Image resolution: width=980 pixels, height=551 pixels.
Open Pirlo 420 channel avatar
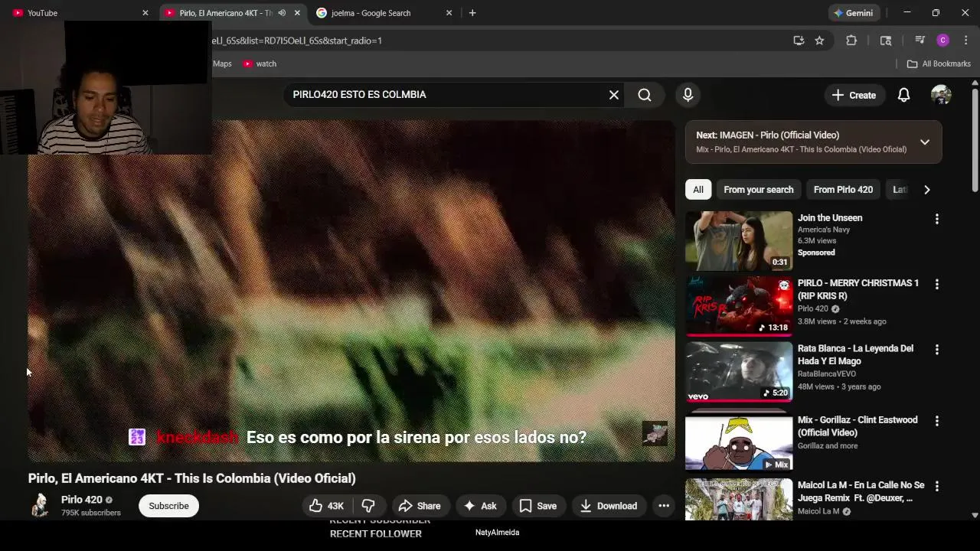tap(40, 505)
